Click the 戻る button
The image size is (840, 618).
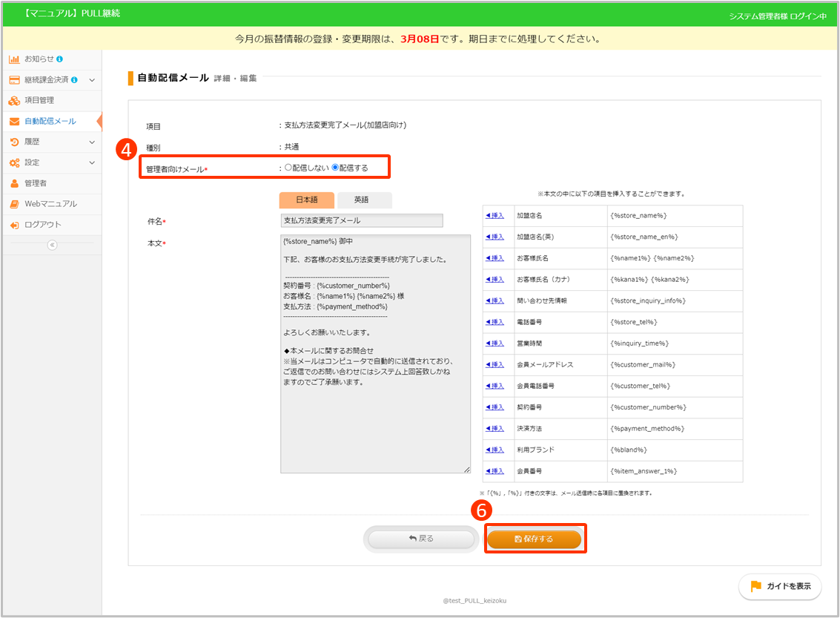421,539
